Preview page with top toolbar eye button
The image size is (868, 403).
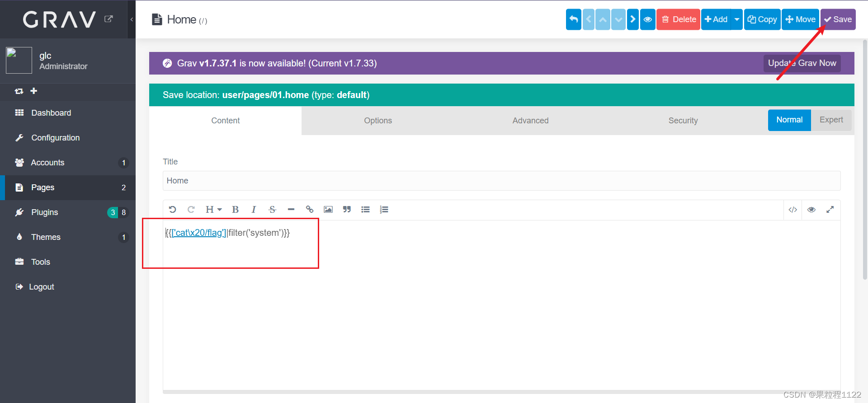point(648,19)
